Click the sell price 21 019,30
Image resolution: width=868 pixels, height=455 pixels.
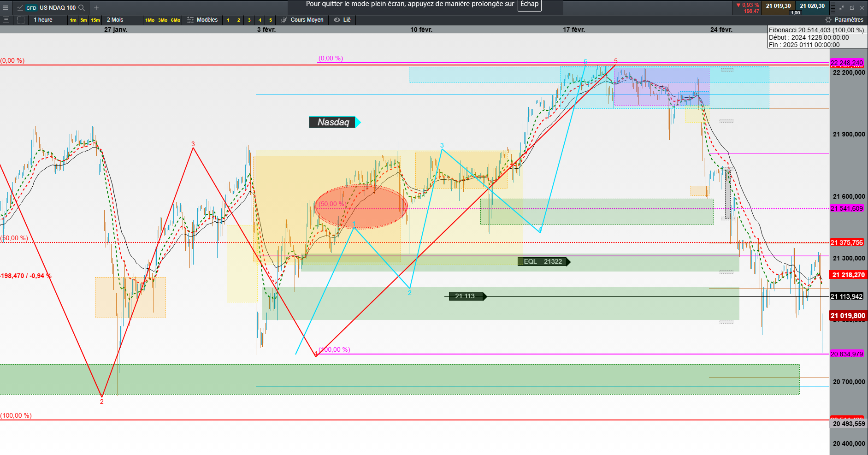click(x=779, y=6)
